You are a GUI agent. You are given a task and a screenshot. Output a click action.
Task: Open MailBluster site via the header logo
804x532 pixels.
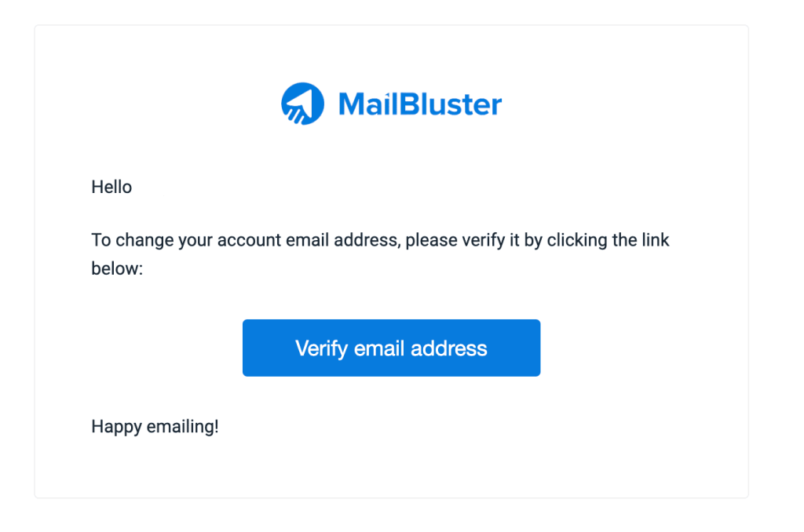click(x=391, y=103)
